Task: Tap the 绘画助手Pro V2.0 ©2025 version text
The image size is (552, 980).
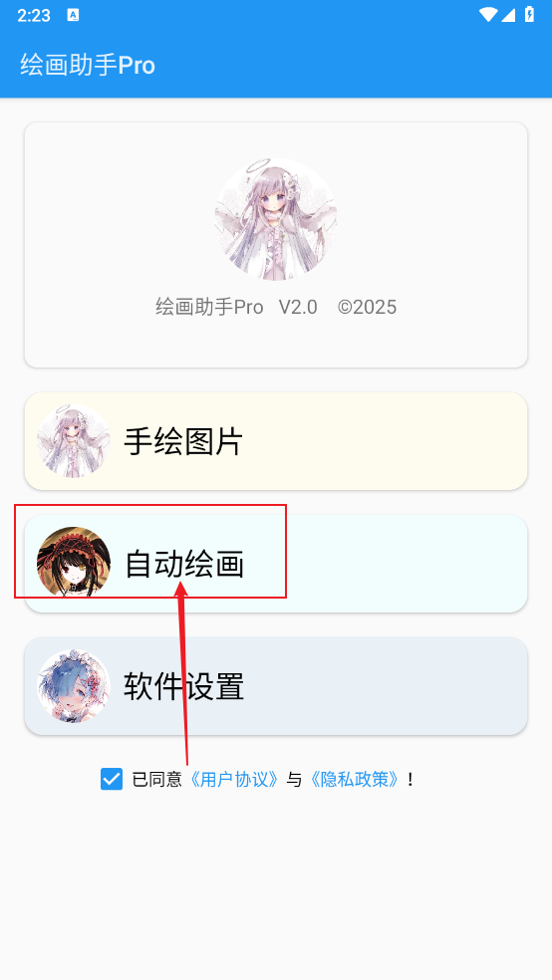Action: tap(276, 307)
